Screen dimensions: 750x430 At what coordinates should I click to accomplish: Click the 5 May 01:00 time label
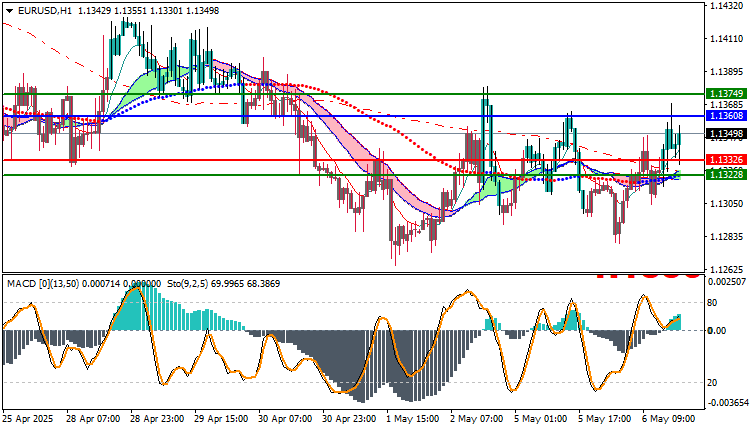[x=541, y=419]
